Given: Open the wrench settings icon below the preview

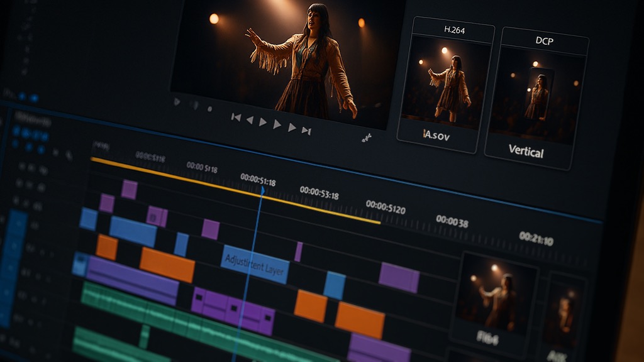Looking at the screenshot, I should click(367, 138).
